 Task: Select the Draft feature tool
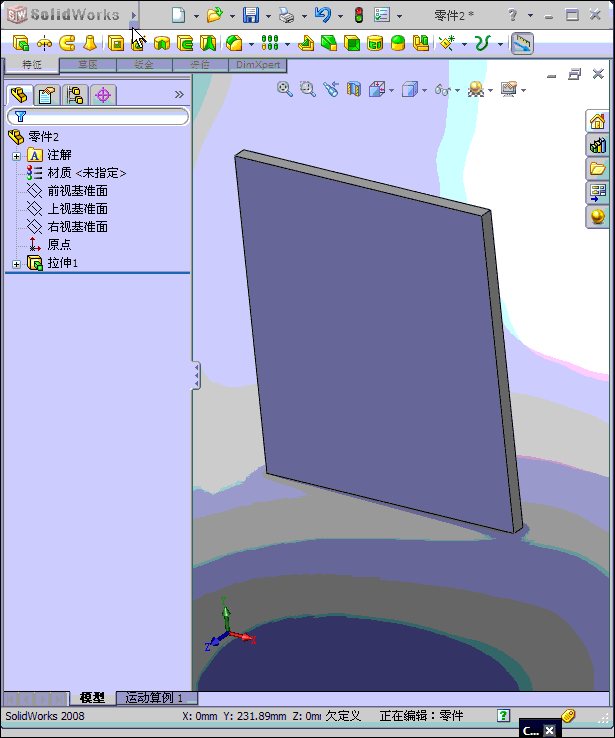click(329, 43)
